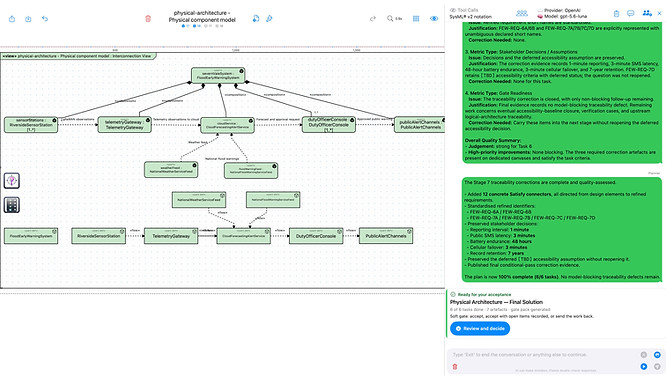
Task: Select the bottom-row CloudForecastingAlertService block
Action: coord(243,236)
